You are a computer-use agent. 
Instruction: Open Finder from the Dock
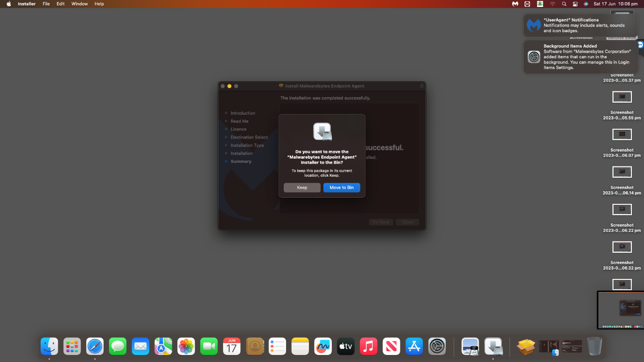tap(49, 346)
